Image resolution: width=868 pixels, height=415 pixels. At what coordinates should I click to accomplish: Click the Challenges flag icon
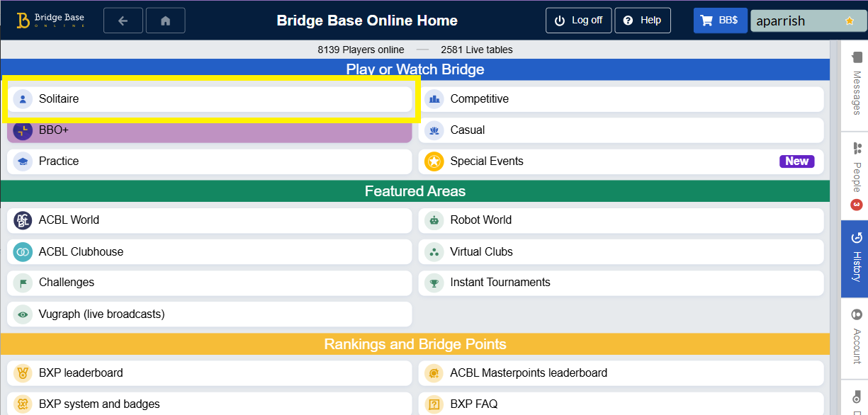click(x=23, y=283)
